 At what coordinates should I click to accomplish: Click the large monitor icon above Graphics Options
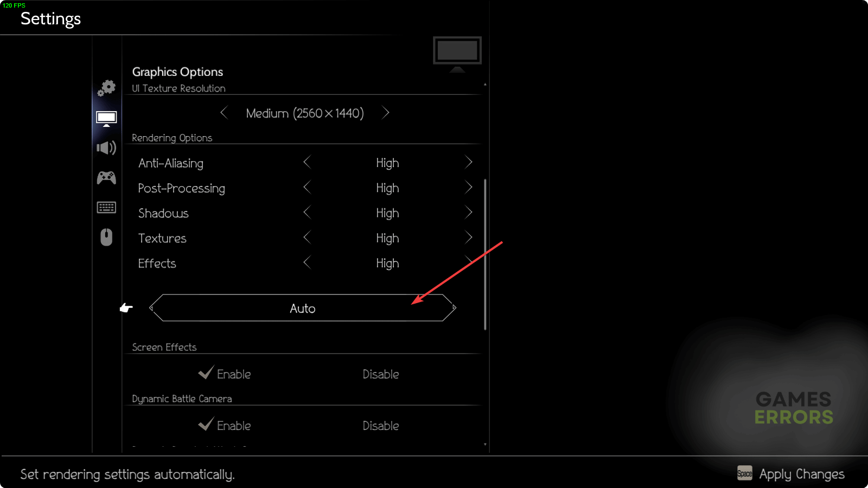point(457,54)
